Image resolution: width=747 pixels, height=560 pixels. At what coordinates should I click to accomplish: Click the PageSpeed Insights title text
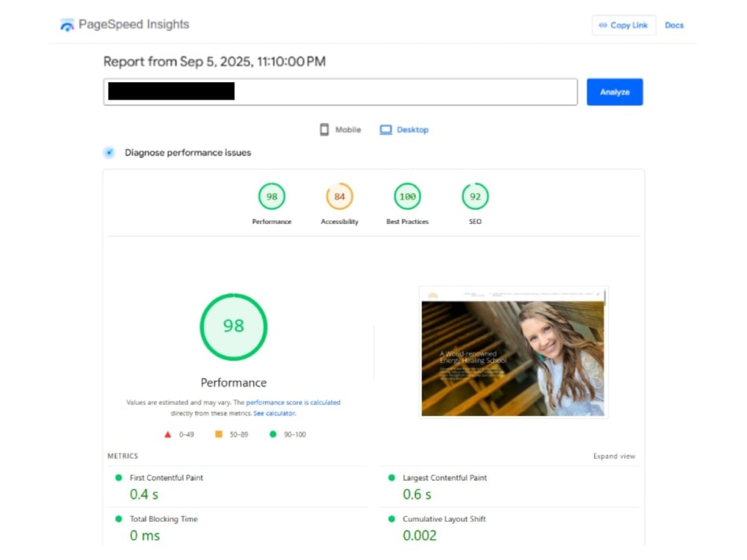coord(134,25)
